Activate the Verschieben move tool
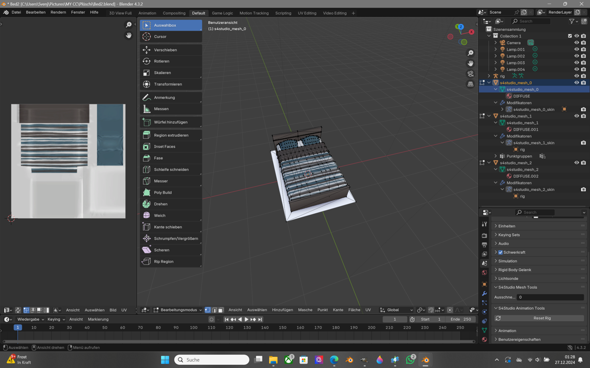Viewport: 590px width, 368px height. (171, 50)
